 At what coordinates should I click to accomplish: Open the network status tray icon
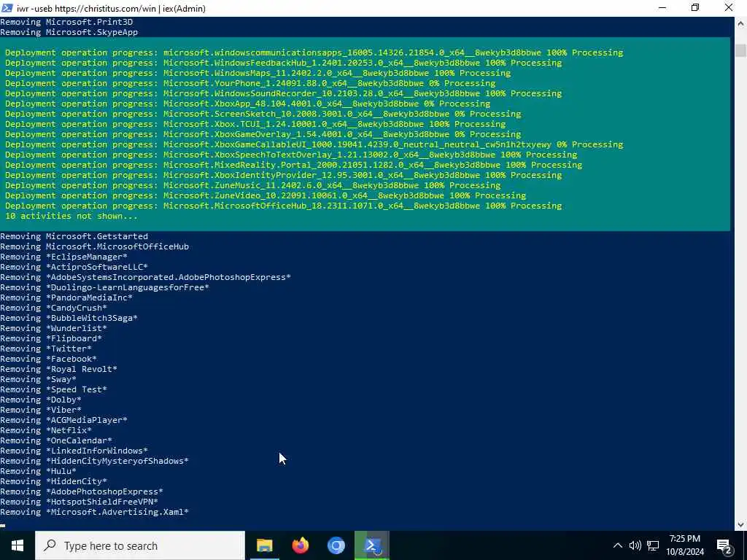653,545
